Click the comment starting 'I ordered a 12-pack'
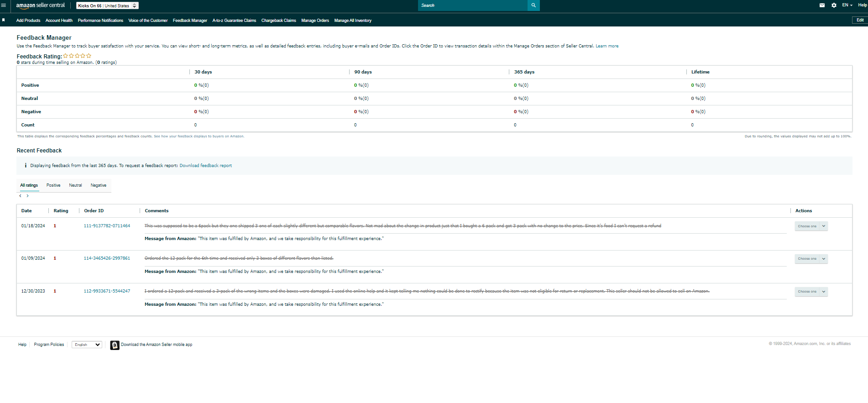Screen dimensions: 868x403 [427, 291]
